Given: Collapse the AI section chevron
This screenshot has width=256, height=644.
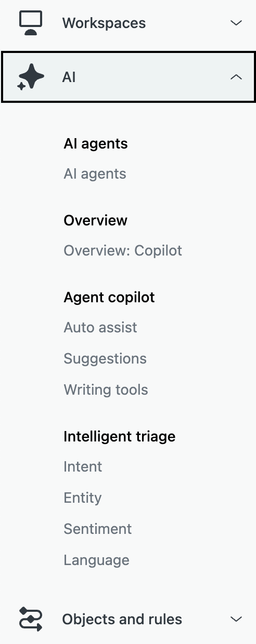Looking at the screenshot, I should [236, 77].
